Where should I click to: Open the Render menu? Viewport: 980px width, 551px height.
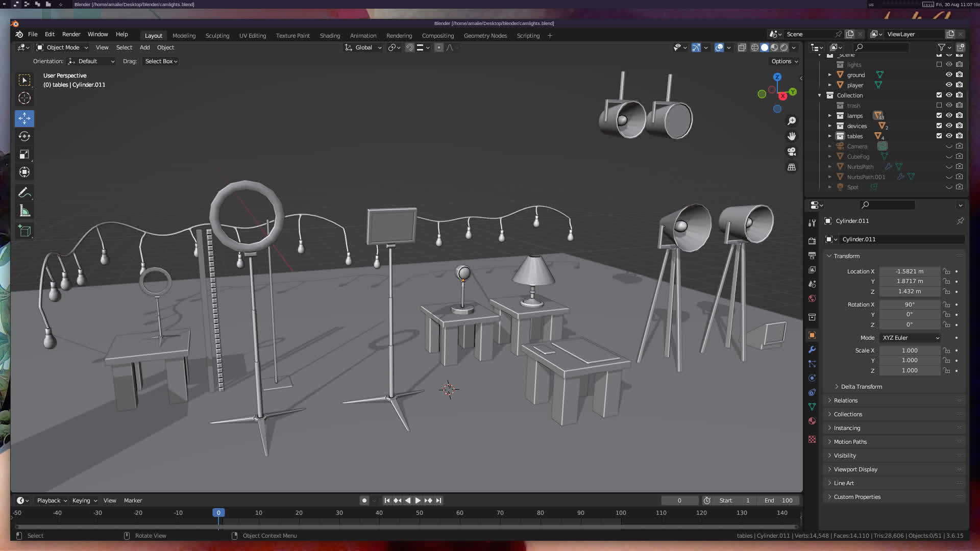(x=71, y=34)
